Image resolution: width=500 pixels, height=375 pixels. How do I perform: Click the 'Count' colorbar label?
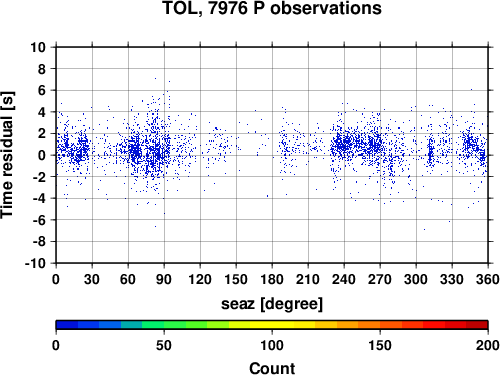[272, 368]
